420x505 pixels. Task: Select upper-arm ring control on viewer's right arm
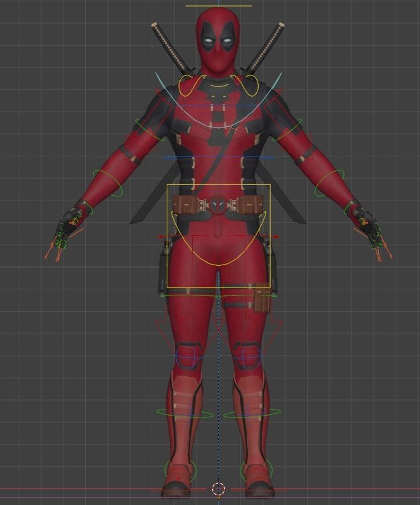pos(287,129)
